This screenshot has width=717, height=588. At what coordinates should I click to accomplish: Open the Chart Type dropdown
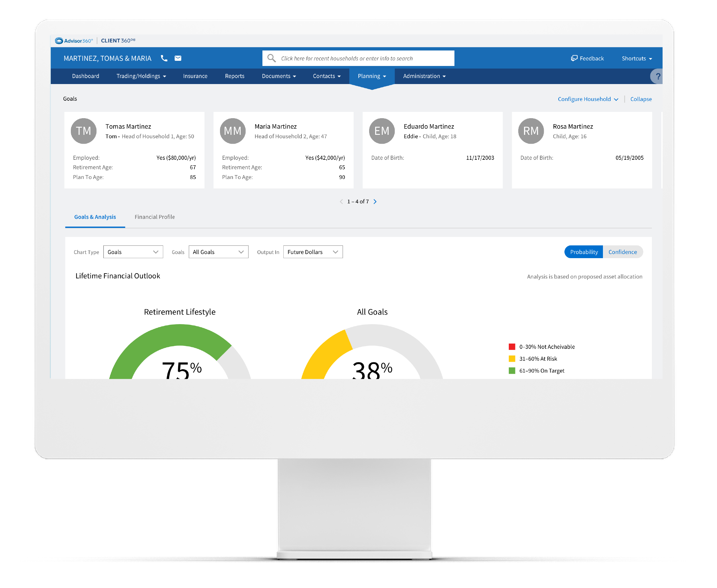click(x=133, y=252)
